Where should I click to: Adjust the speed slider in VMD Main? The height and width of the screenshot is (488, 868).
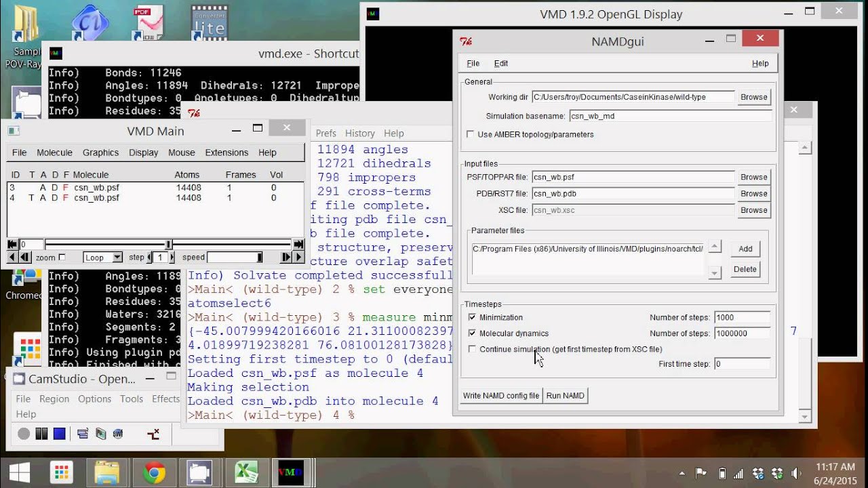pos(235,258)
